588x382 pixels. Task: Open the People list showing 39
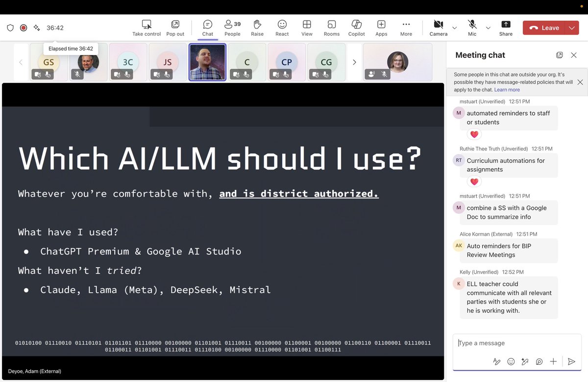coord(232,28)
